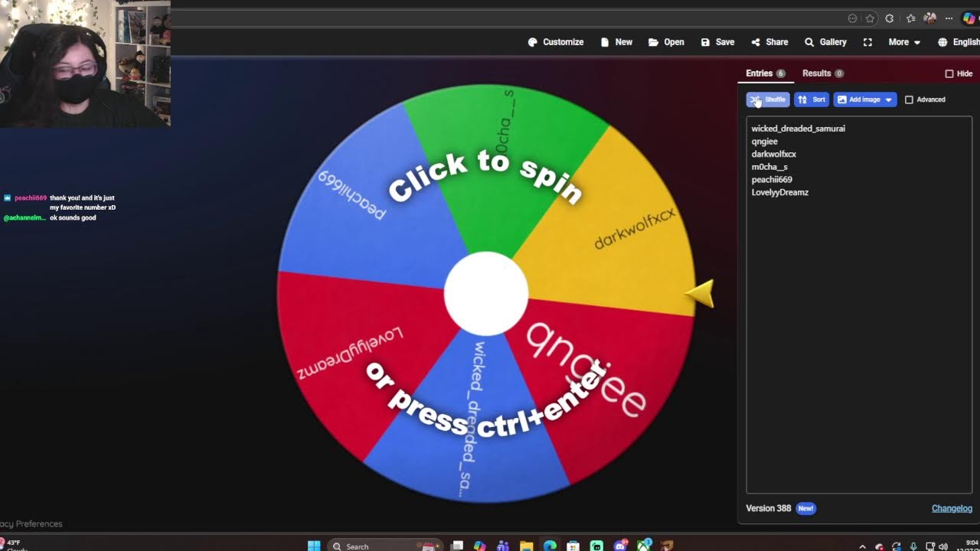Screen dimensions: 980x551
Task: Switch to the Results tab
Action: 823,73
